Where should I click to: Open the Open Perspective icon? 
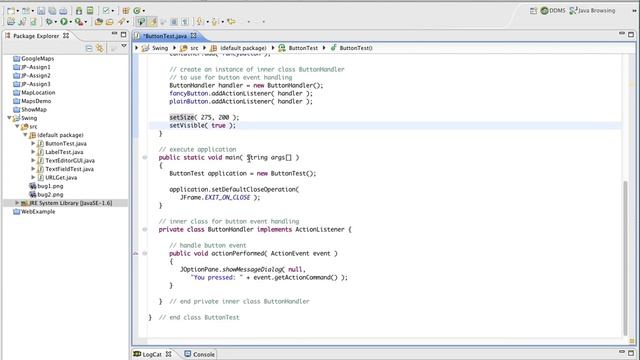pyautogui.click(x=533, y=11)
